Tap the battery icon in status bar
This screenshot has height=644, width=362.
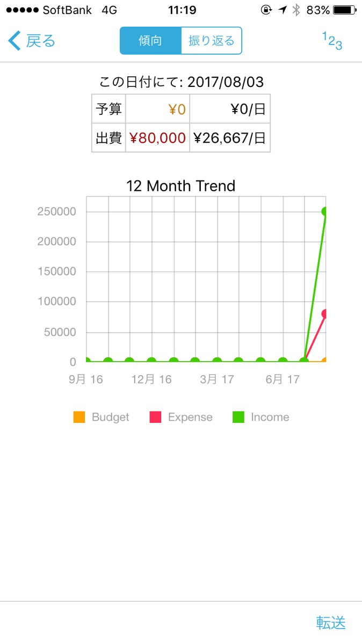344,10
